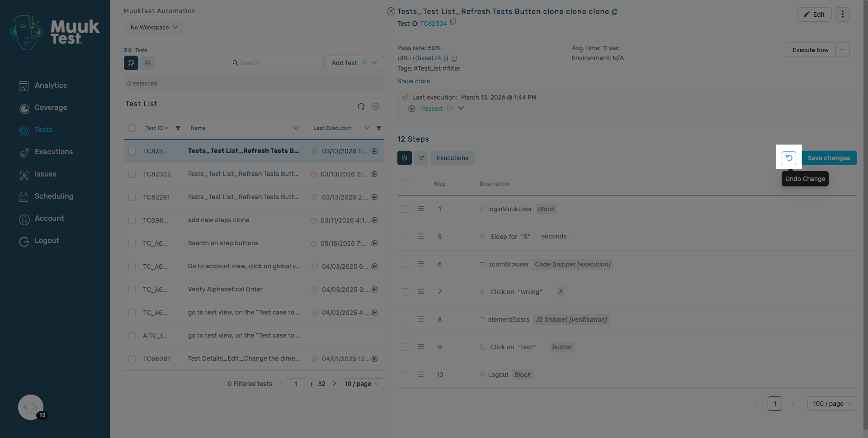Toggle the select-all steps checkbox
868x438 pixels.
pyautogui.click(x=406, y=184)
